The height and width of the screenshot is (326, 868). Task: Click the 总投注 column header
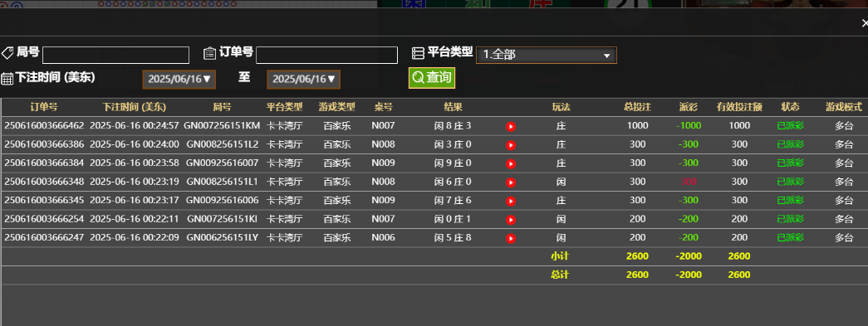pos(637,107)
